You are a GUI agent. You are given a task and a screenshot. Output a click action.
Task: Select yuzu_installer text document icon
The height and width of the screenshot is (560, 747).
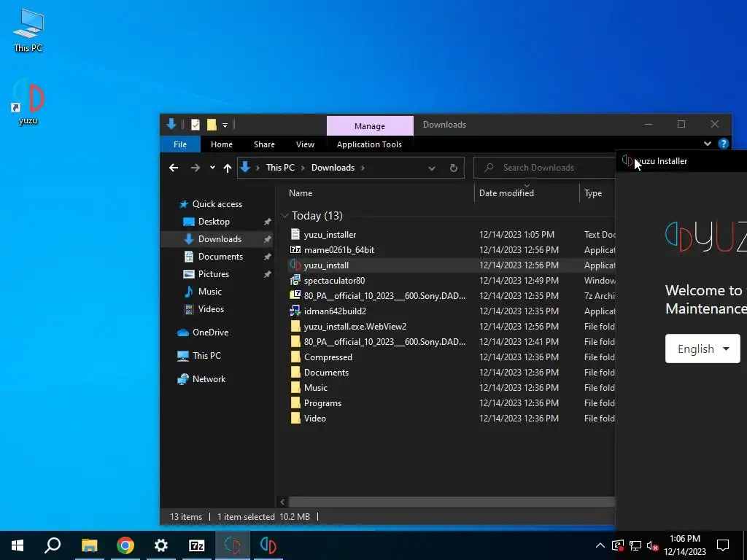[x=295, y=234]
